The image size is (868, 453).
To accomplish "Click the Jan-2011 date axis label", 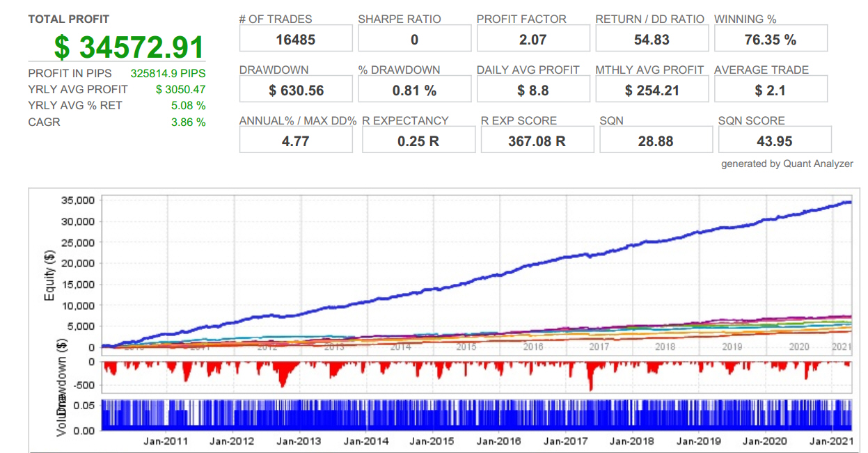I will tap(167, 440).
